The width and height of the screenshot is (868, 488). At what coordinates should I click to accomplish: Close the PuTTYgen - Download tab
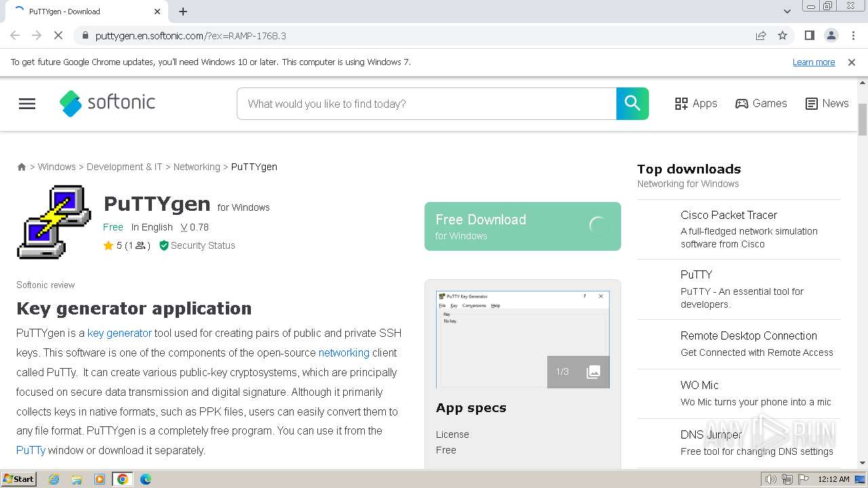click(157, 12)
